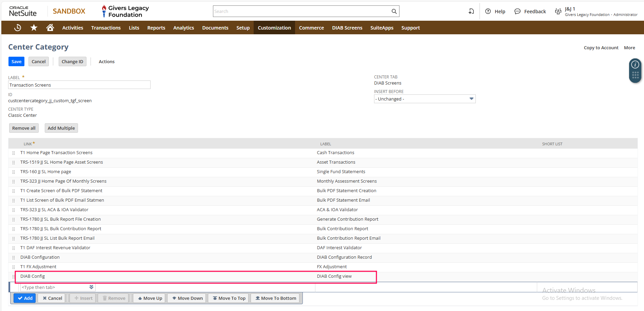The height and width of the screenshot is (311, 644).
Task: Go to the Home house icon
Action: tap(50, 28)
